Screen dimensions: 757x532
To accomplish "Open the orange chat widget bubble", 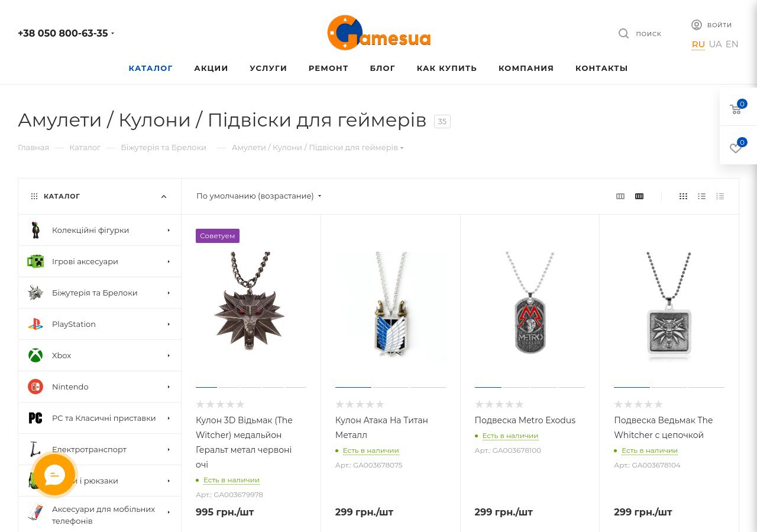I will pos(54,474).
